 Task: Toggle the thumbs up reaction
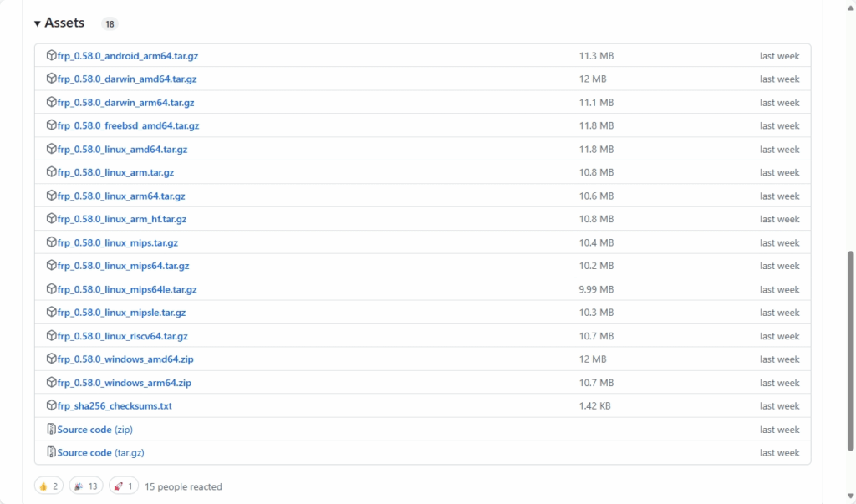(48, 486)
